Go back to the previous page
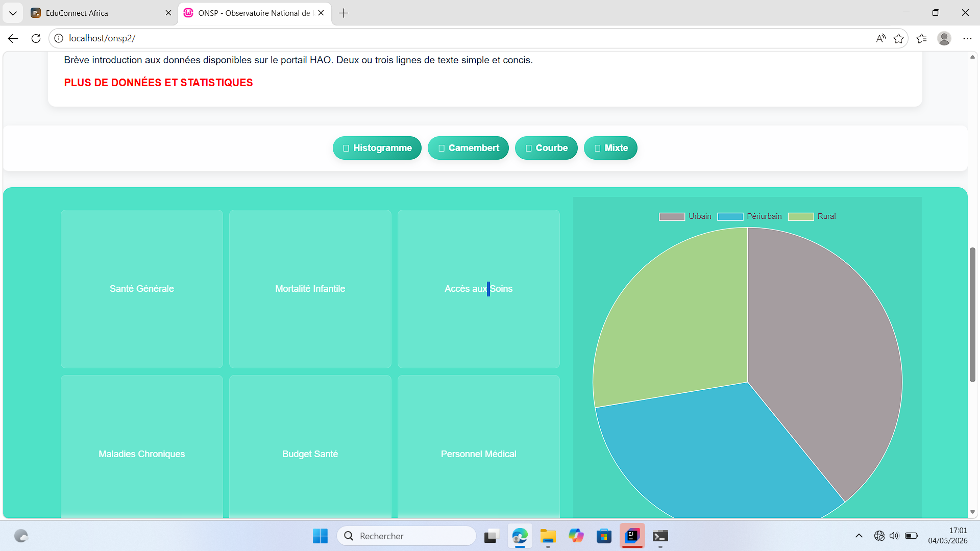This screenshot has height=551, width=980. tap(13, 38)
